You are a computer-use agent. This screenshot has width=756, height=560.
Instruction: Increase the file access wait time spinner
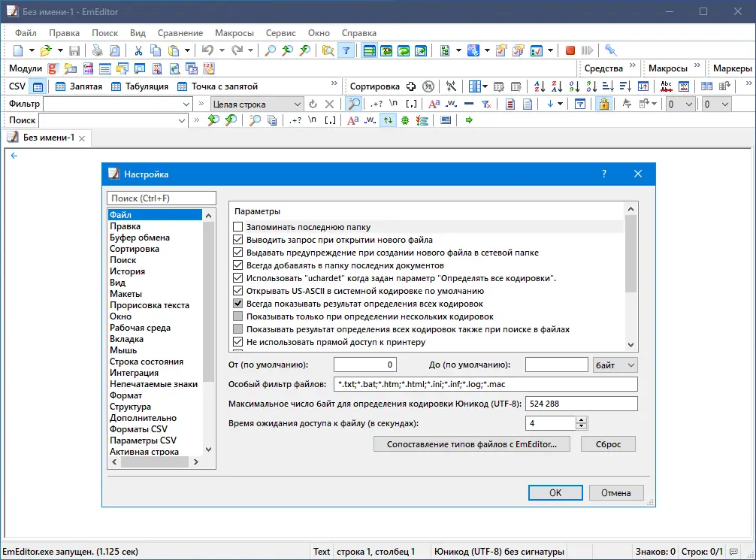coord(582,419)
